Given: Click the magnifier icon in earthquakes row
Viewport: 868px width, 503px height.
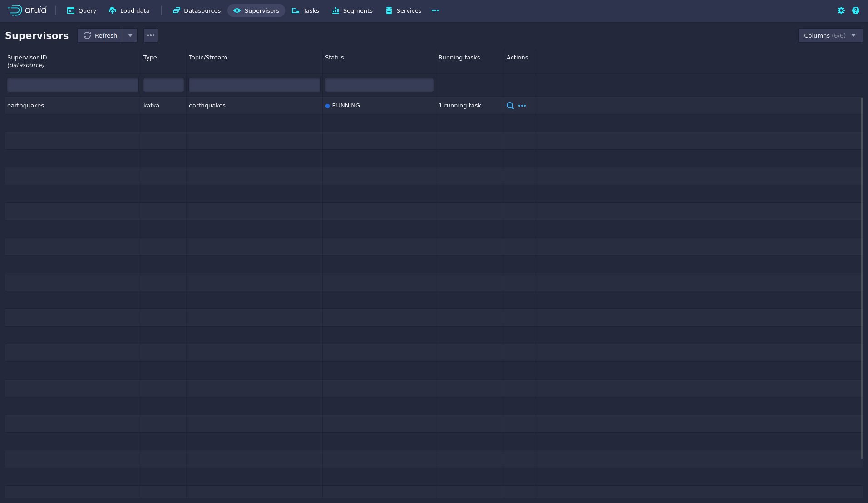Looking at the screenshot, I should tap(510, 106).
